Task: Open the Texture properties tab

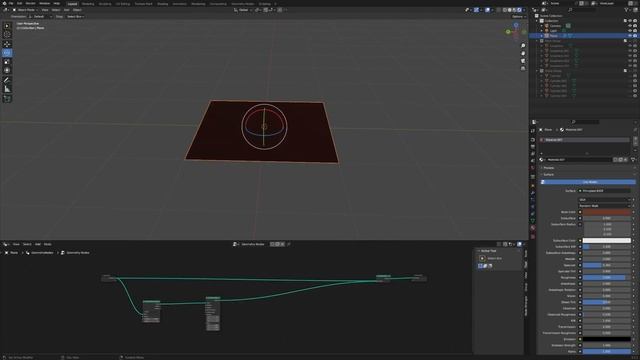Action: 533,236
